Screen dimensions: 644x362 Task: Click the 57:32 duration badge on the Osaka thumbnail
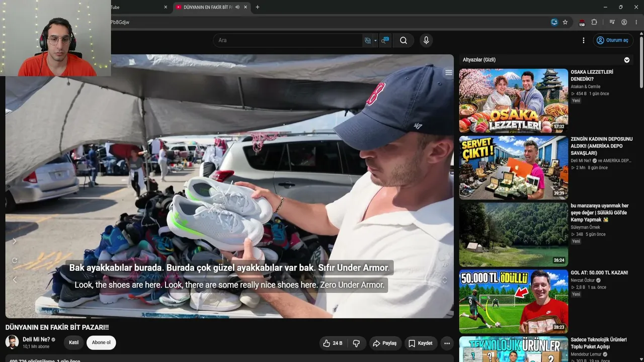[559, 127]
